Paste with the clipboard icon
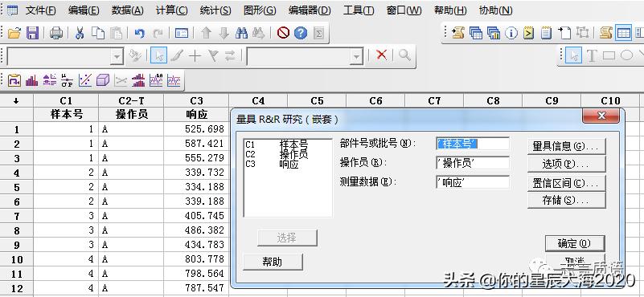 pos(117,33)
